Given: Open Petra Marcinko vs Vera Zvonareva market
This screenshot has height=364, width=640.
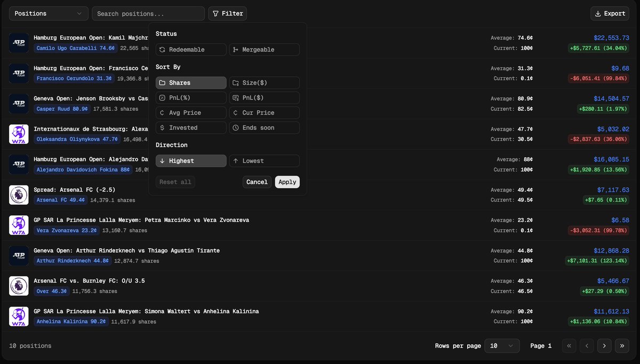Looking at the screenshot, I should pos(141,220).
